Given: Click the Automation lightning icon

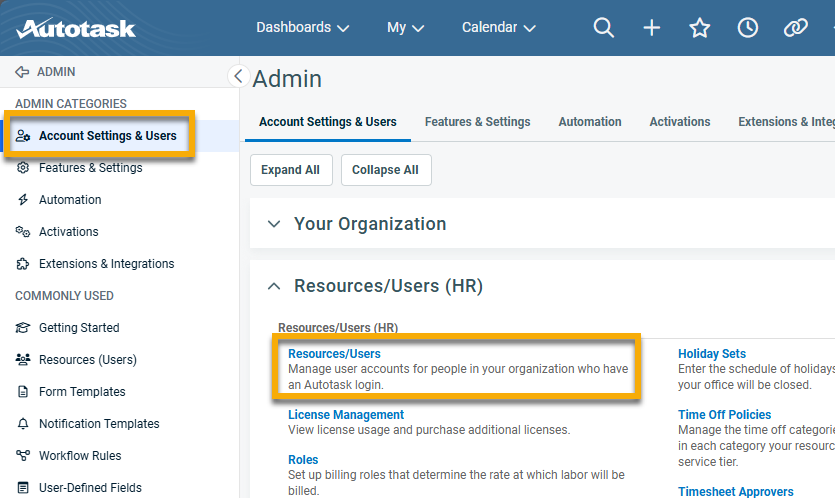Looking at the screenshot, I should point(23,200).
